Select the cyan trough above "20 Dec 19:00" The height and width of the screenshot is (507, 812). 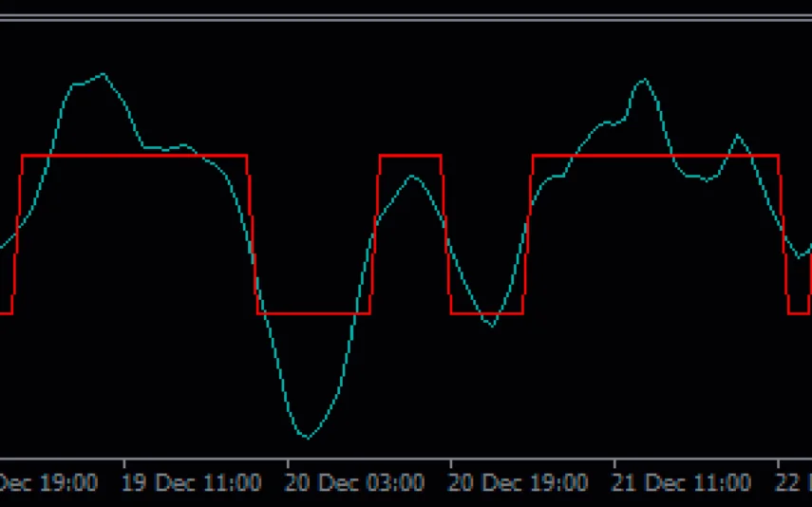(x=492, y=326)
